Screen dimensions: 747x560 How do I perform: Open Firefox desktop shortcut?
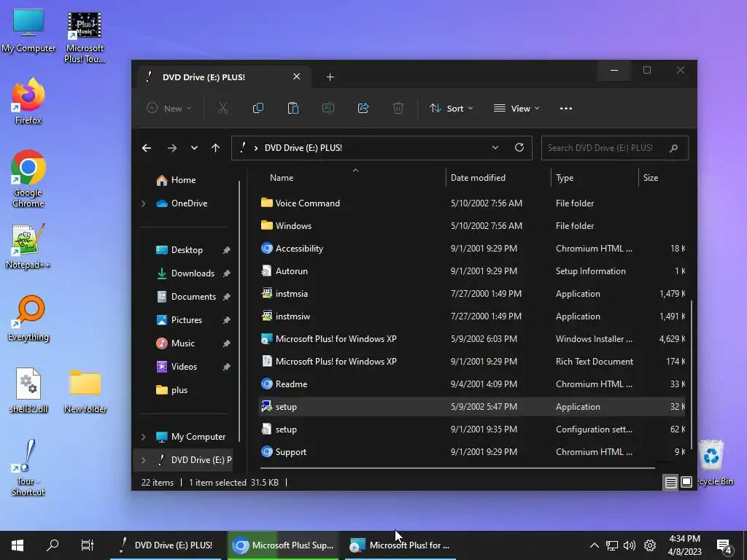pos(28,101)
